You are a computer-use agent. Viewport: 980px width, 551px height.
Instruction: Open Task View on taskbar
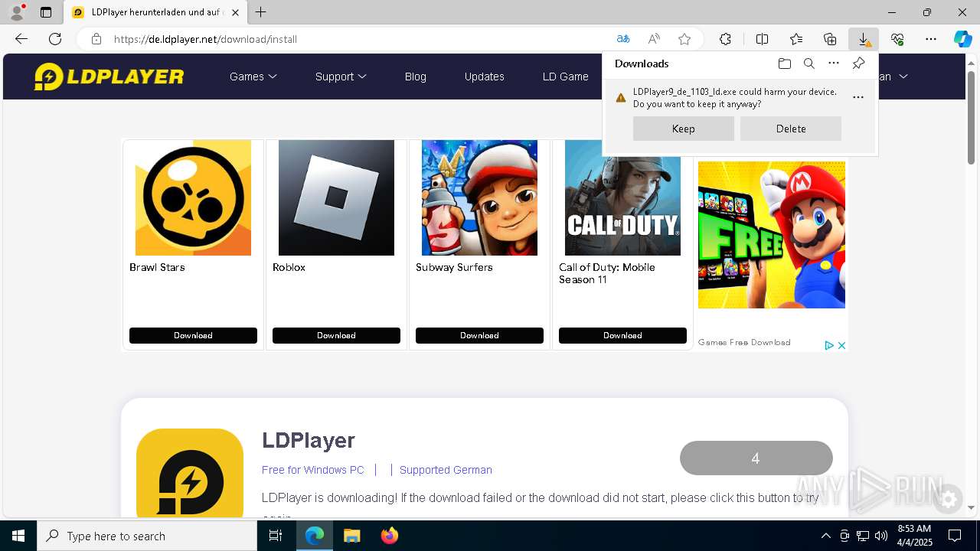[x=276, y=536]
